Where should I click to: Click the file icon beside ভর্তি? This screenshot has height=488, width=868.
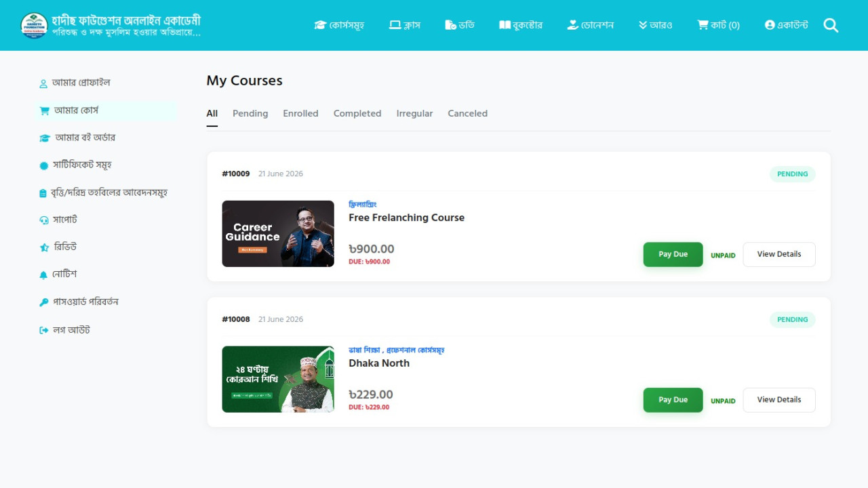click(x=450, y=25)
